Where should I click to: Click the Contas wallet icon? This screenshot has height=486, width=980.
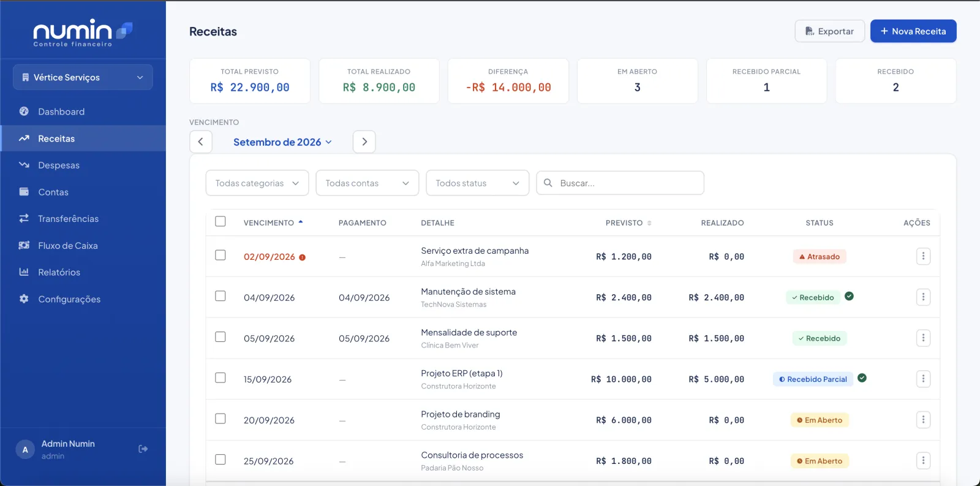tap(24, 192)
